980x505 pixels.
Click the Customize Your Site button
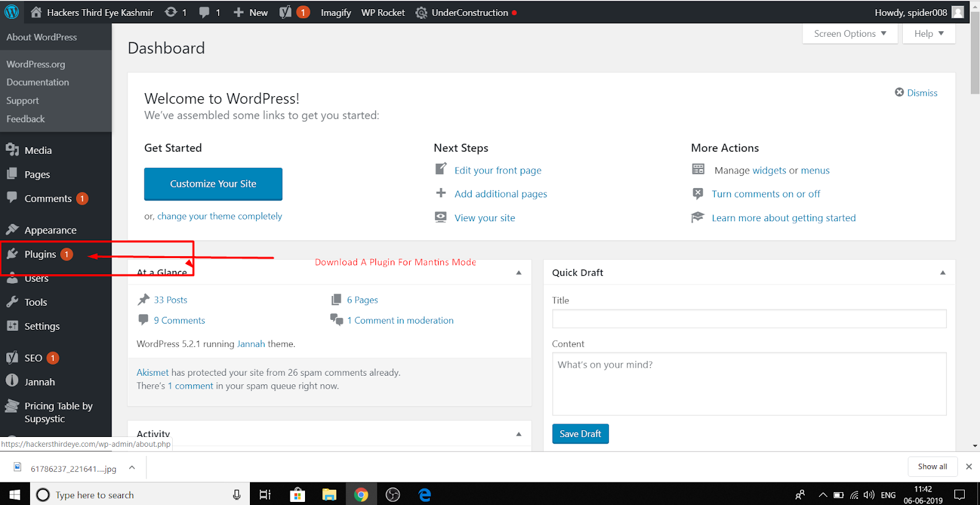click(213, 184)
